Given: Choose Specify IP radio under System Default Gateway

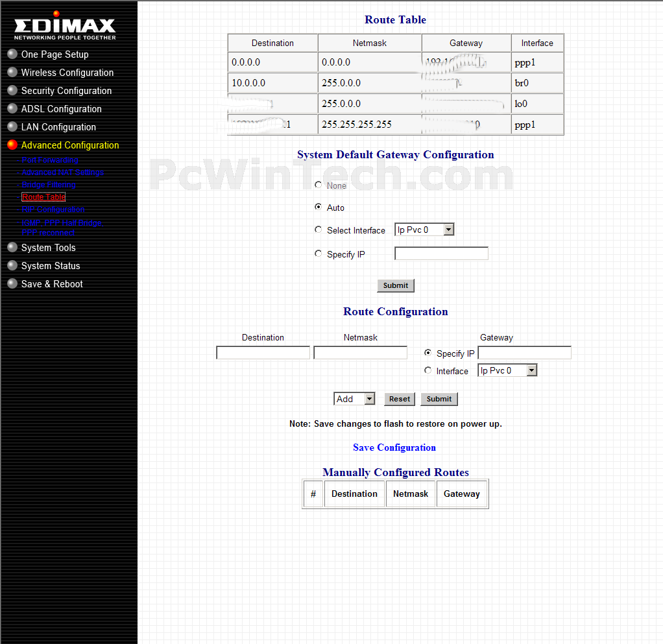Looking at the screenshot, I should coord(319,254).
